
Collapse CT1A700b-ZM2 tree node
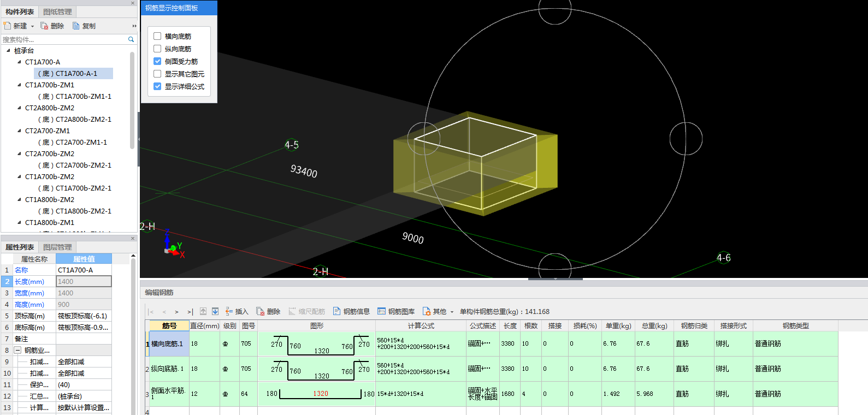click(x=19, y=176)
